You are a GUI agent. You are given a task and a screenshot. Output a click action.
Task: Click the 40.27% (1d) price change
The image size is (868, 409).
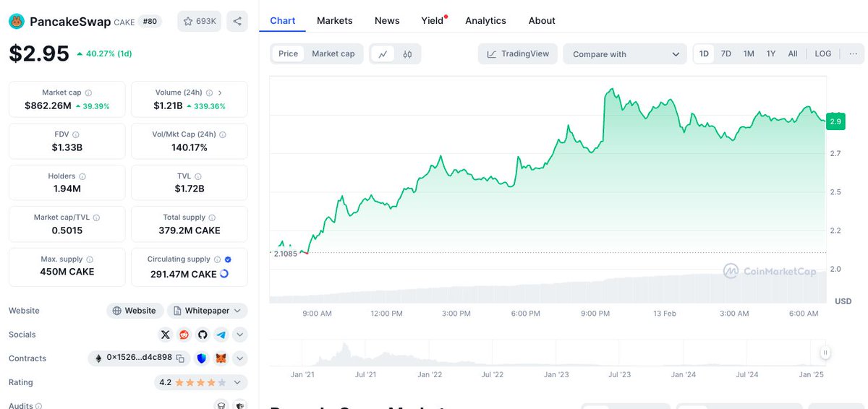tap(104, 53)
